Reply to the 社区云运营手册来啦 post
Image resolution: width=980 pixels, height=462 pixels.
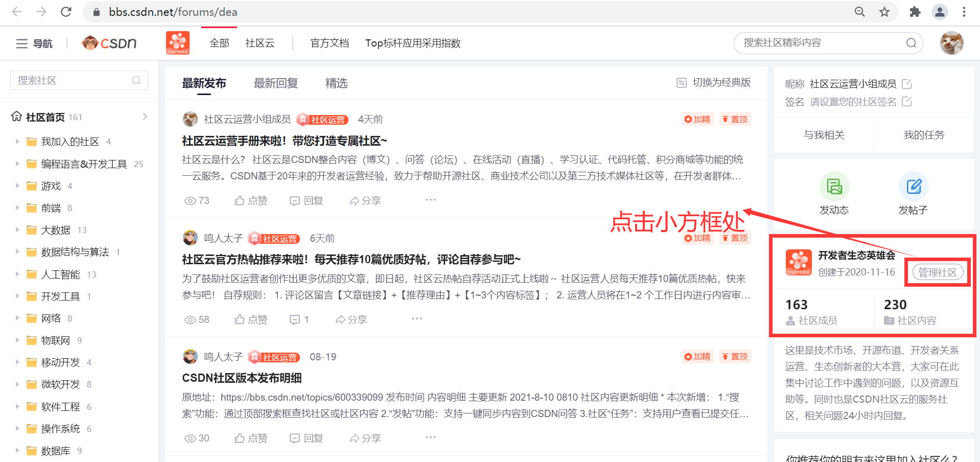click(x=307, y=200)
